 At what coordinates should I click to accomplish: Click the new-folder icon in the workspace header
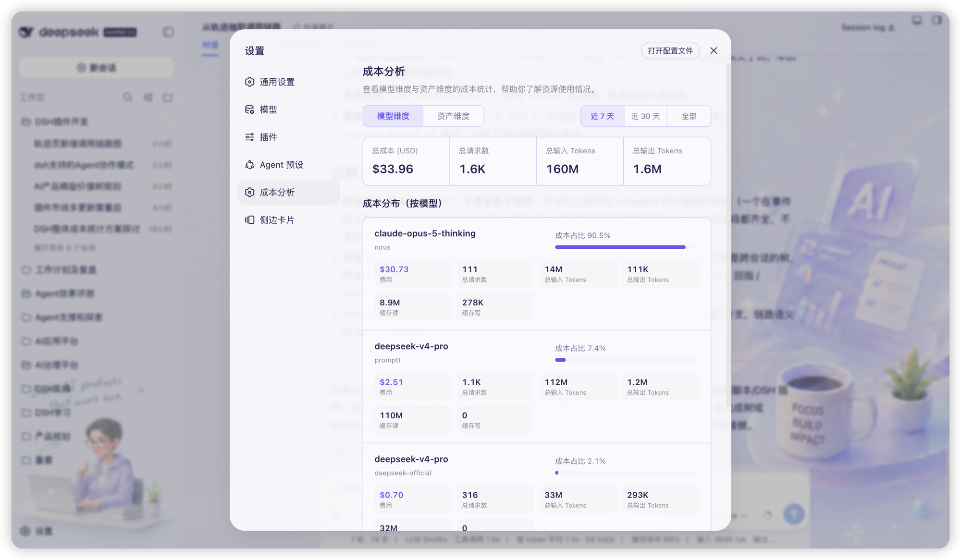coord(168,97)
